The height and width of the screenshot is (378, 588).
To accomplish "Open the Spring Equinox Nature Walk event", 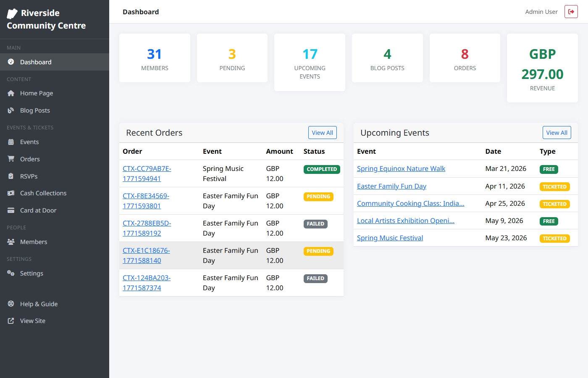I will (401, 169).
